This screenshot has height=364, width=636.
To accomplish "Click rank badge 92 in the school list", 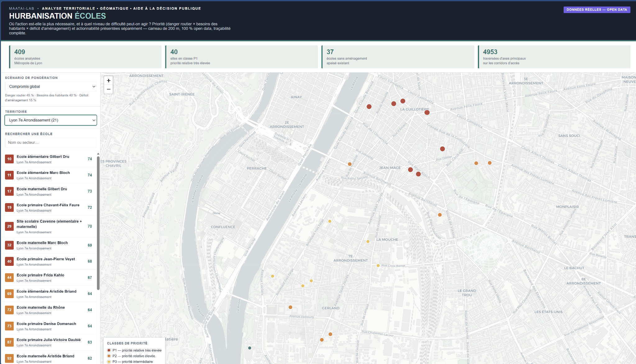I will [x=9, y=358].
